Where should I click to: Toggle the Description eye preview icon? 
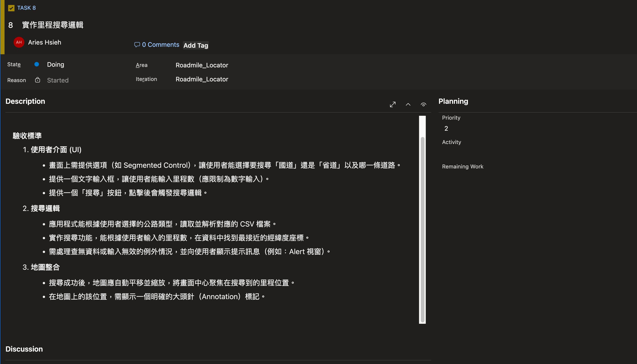423,104
